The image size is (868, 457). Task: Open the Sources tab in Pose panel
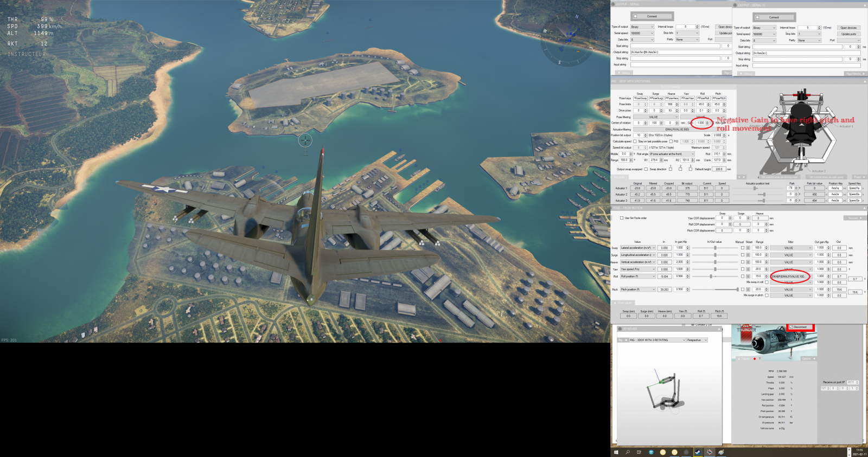point(854,218)
